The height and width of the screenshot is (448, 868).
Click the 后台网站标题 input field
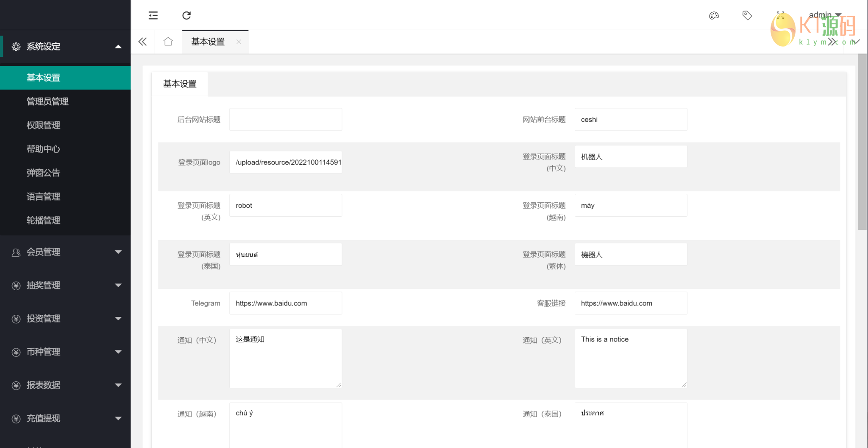pos(285,120)
